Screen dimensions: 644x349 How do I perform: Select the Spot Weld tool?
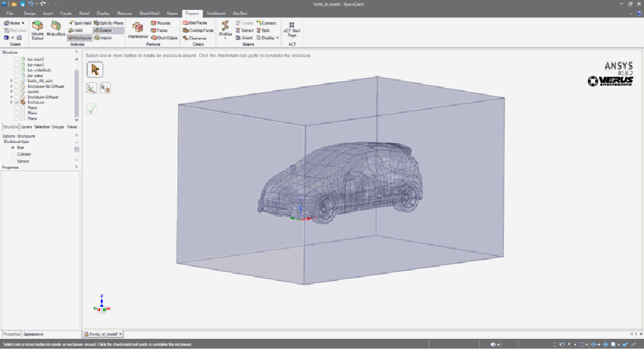pos(80,23)
